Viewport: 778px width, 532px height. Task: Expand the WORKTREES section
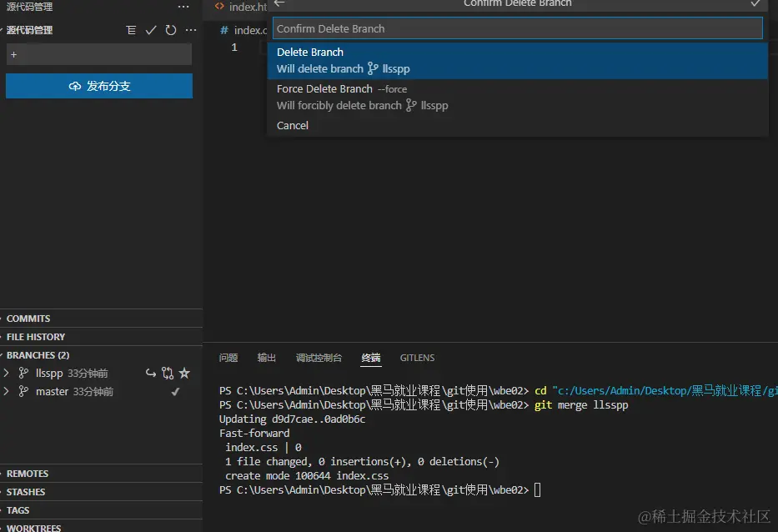(101, 527)
